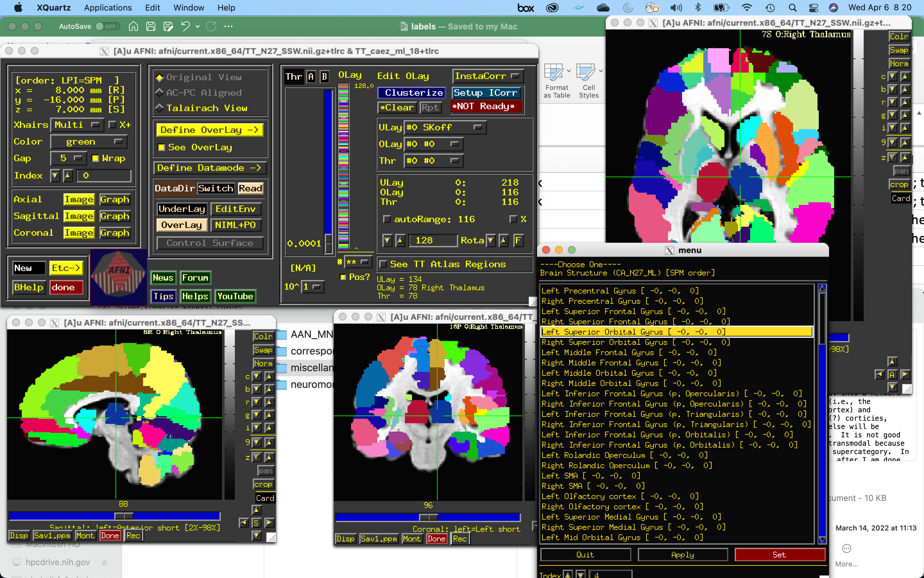This screenshot has height=578, width=924.
Task: Click the Rota up arrow button
Action: click(x=504, y=241)
